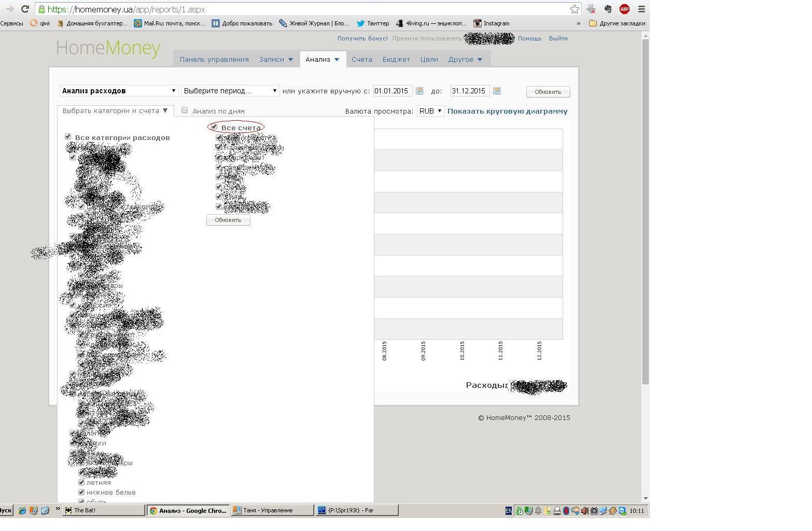Screen dimensions: 812x531
Task: Switch to Анализ - Google Chrome taskbar button
Action: [x=188, y=510]
